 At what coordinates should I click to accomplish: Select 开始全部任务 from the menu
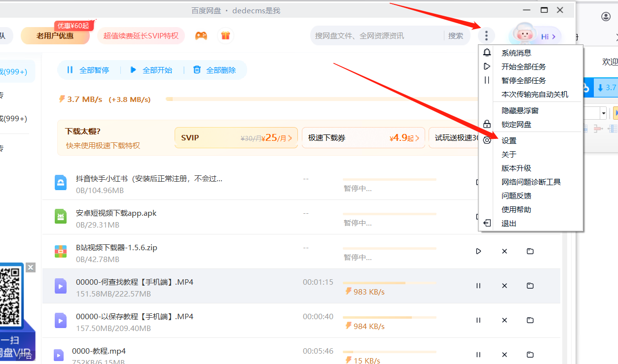(x=524, y=66)
